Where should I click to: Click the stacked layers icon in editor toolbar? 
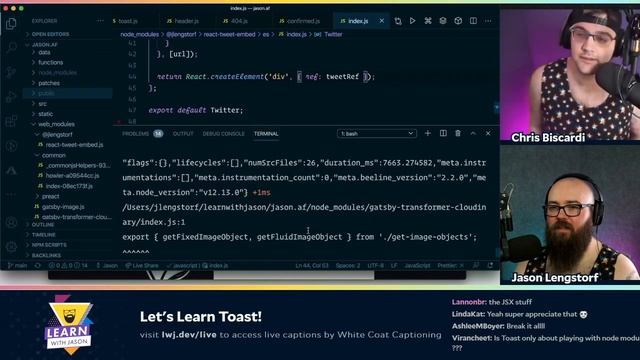pos(443,21)
